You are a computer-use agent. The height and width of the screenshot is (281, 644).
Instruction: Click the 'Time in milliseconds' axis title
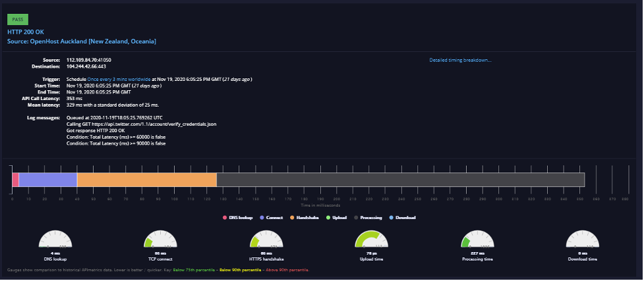(x=320, y=205)
